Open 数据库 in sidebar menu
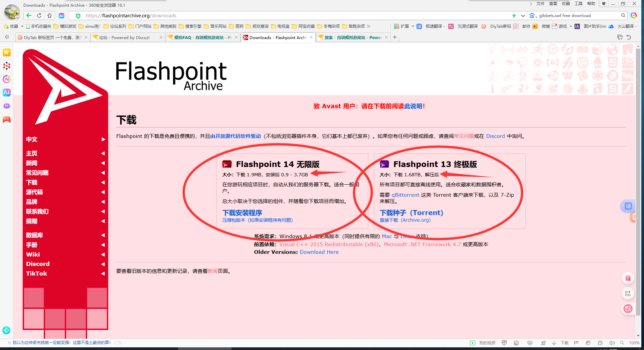The width and height of the screenshot is (644, 350). [x=34, y=235]
